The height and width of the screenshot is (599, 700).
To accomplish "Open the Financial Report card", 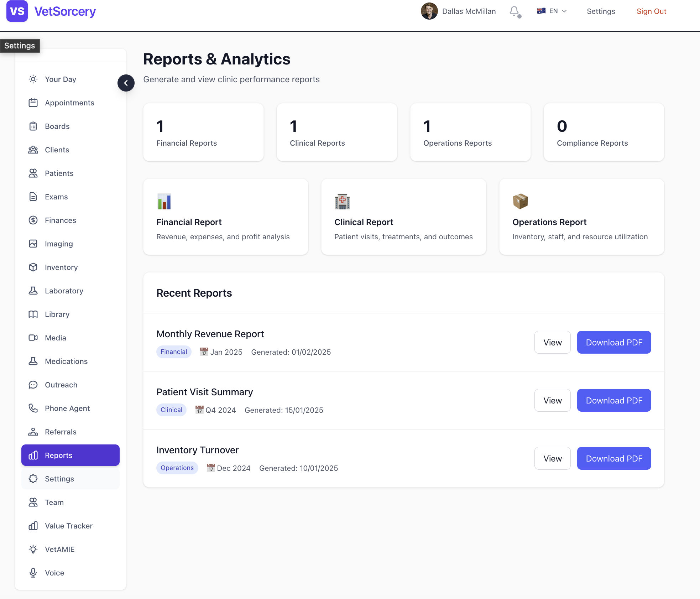I will pyautogui.click(x=225, y=217).
